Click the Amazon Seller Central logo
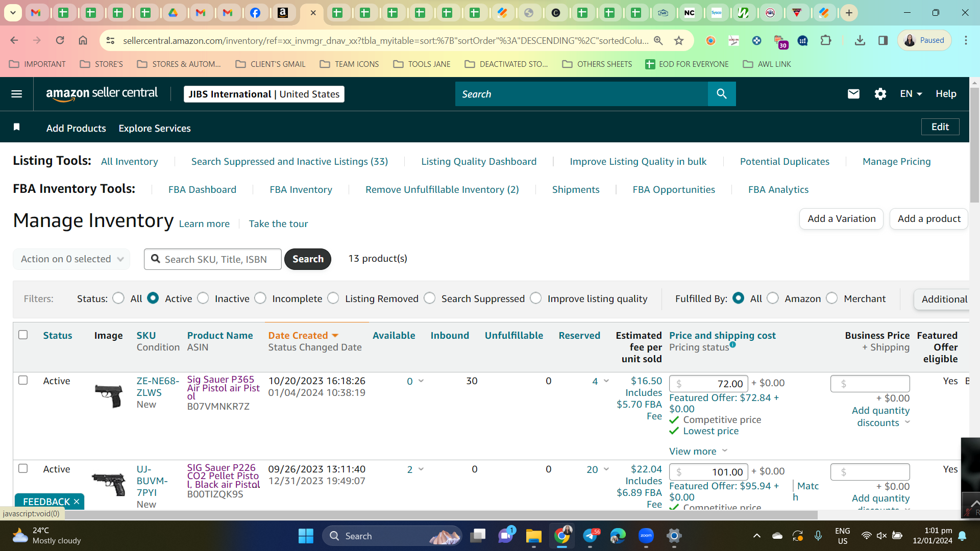The height and width of the screenshot is (551, 980). [102, 94]
